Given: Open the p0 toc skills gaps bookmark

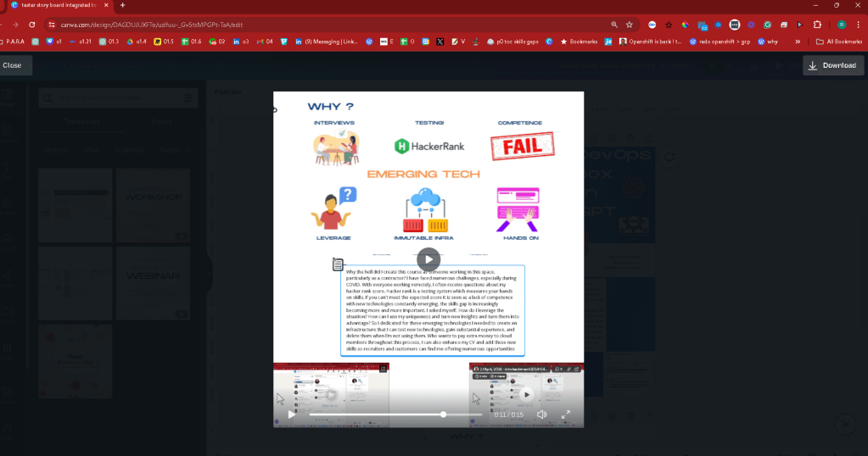Looking at the screenshot, I should [x=512, y=42].
